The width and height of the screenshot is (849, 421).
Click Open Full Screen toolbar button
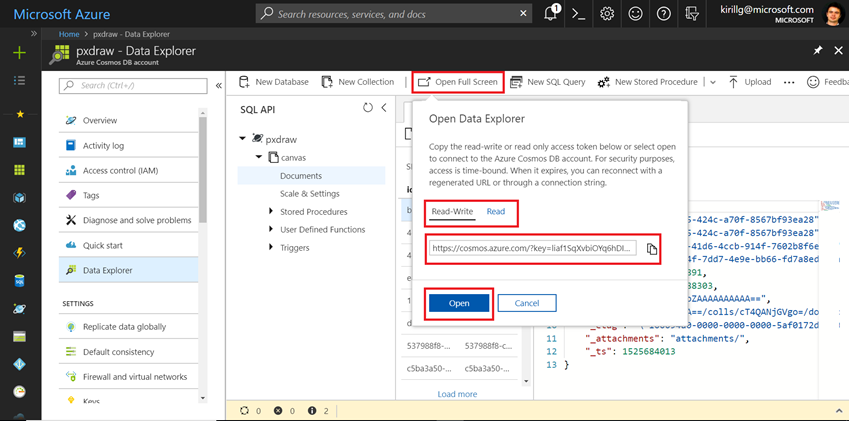coord(458,82)
